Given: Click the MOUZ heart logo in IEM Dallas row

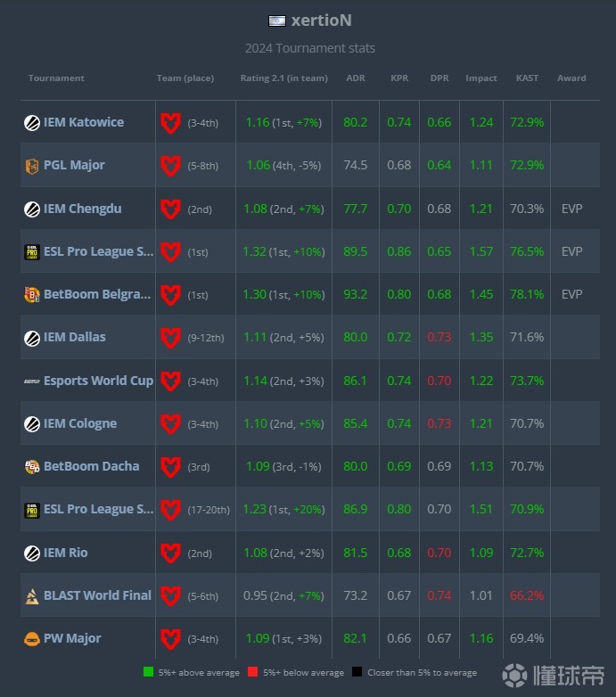Looking at the screenshot, I should [169, 338].
